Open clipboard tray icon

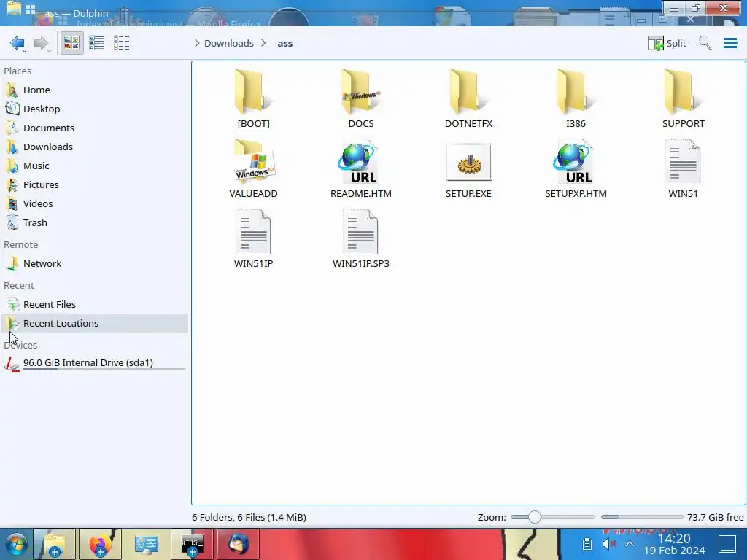coord(587,544)
